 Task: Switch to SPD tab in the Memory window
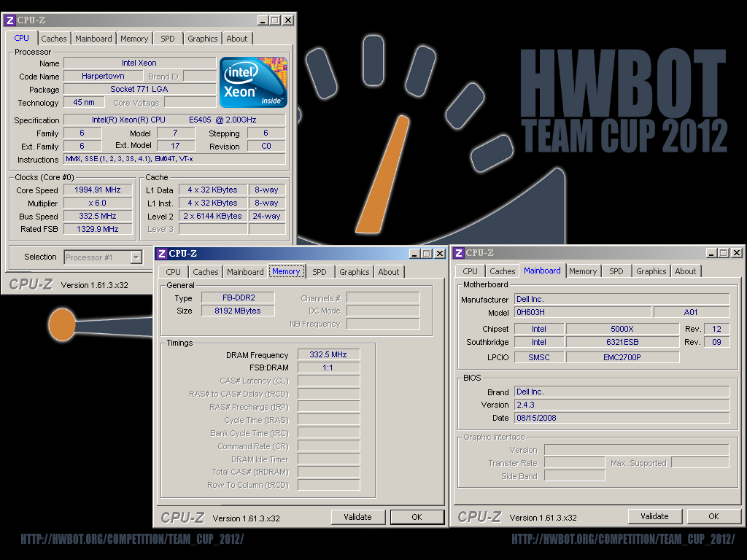click(320, 272)
